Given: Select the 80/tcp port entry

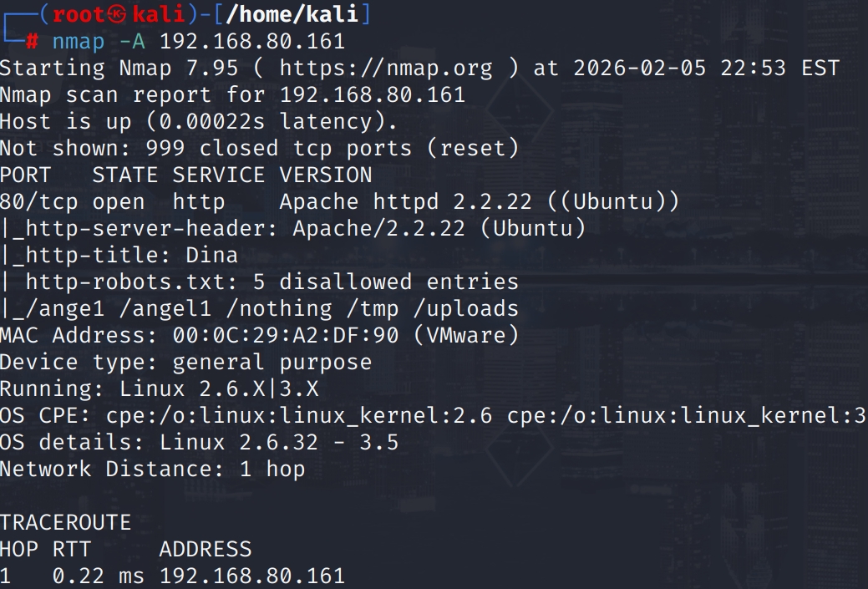Looking at the screenshot, I should (x=38, y=201).
